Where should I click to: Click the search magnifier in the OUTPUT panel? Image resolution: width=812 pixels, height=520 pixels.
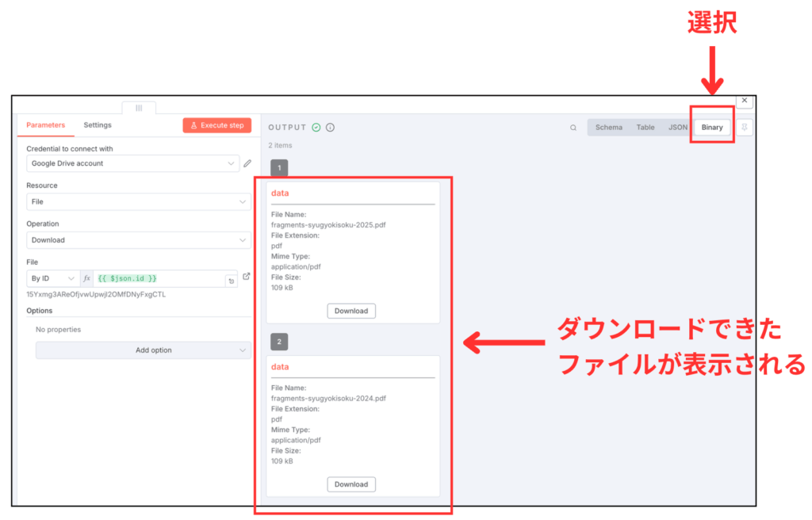coord(574,127)
